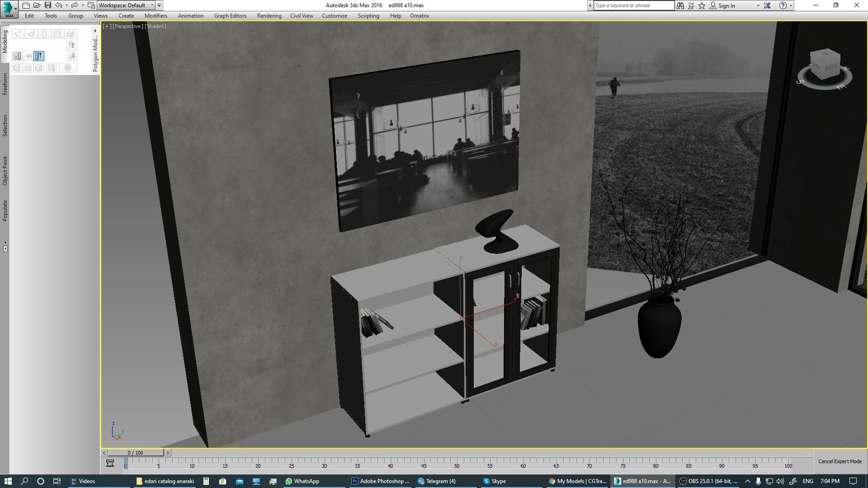This screenshot has width=868, height=488.
Task: Click the Project Folder icon
Action: coord(91,5)
